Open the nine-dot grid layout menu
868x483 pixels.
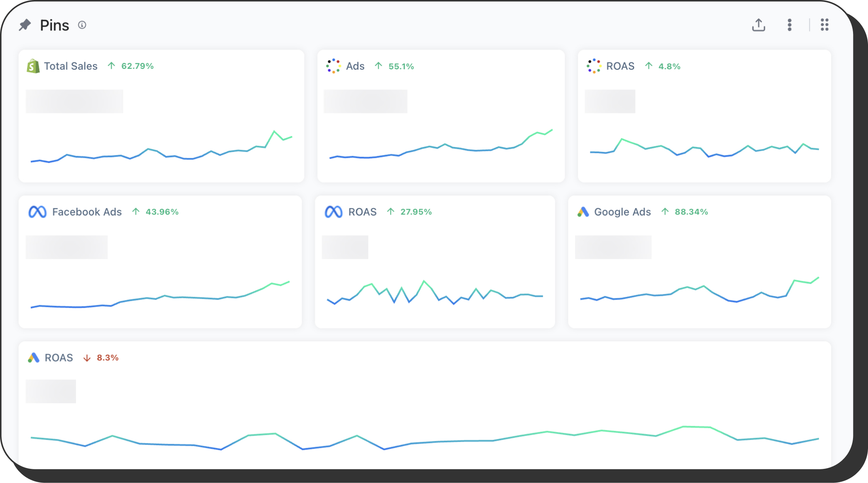(x=824, y=25)
